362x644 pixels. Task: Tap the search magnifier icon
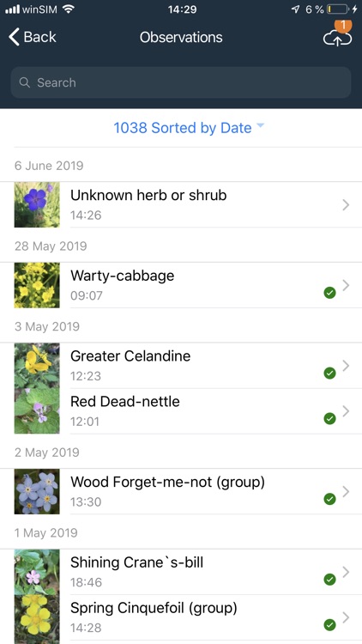click(x=25, y=82)
